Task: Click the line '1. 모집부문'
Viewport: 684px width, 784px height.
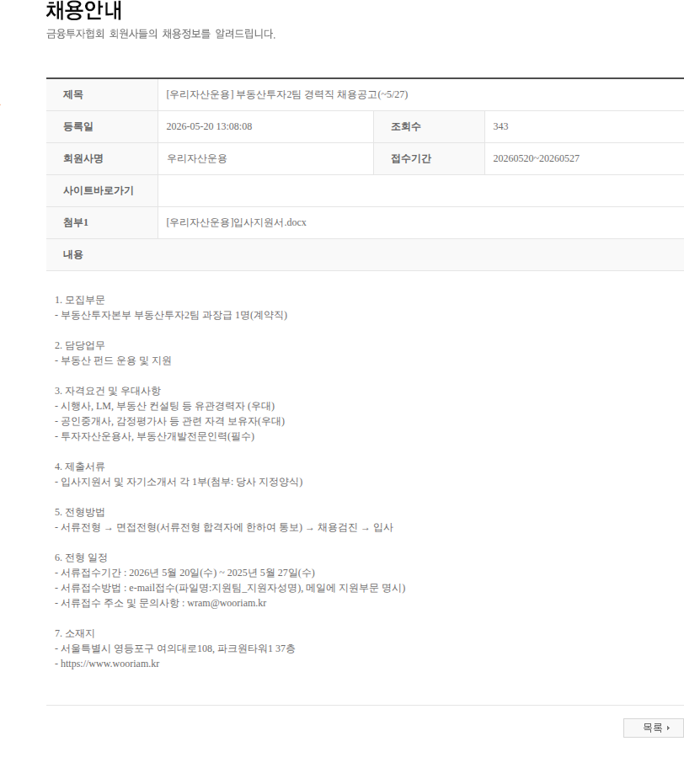Action: pos(79,300)
